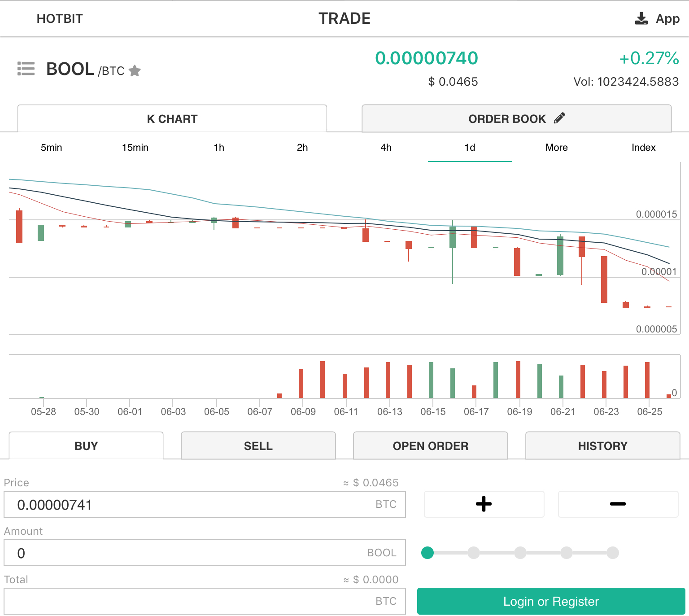Click the +0.27% change value
The image size is (689, 616).
(649, 58)
